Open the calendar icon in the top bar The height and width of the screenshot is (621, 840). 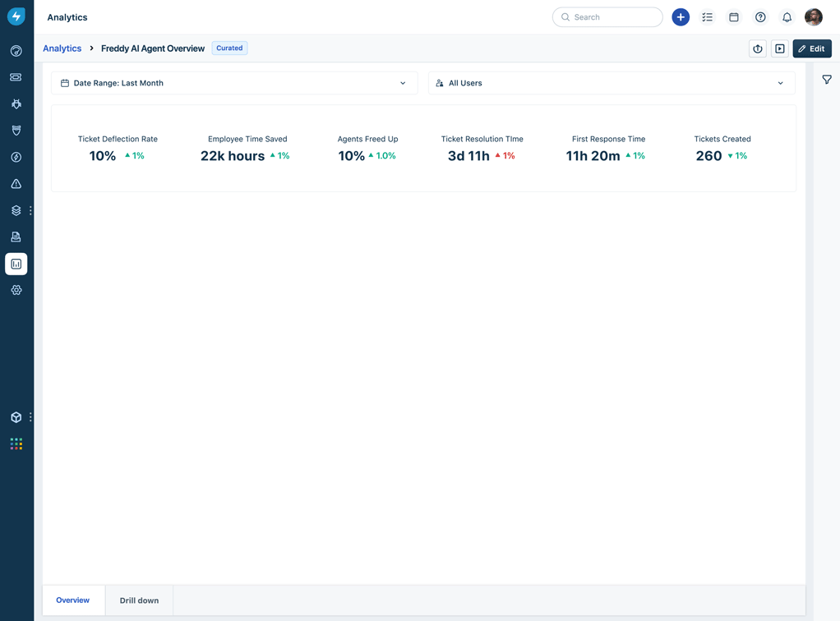pos(733,16)
